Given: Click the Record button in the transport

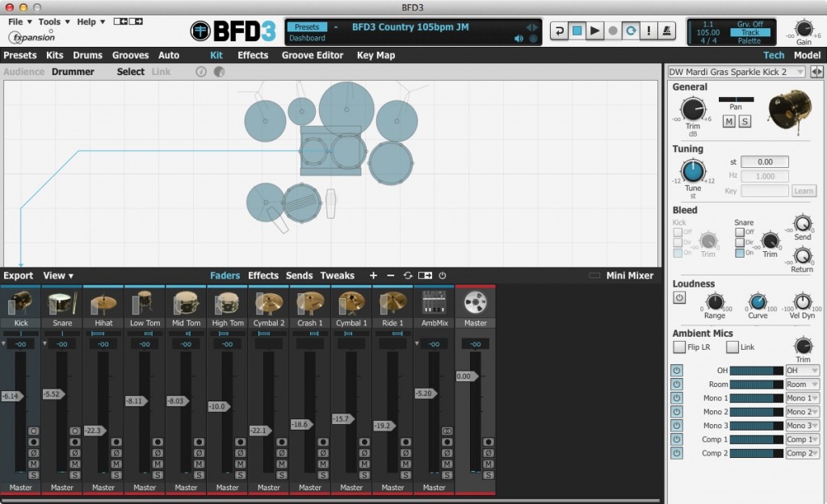Looking at the screenshot, I should pos(612,31).
